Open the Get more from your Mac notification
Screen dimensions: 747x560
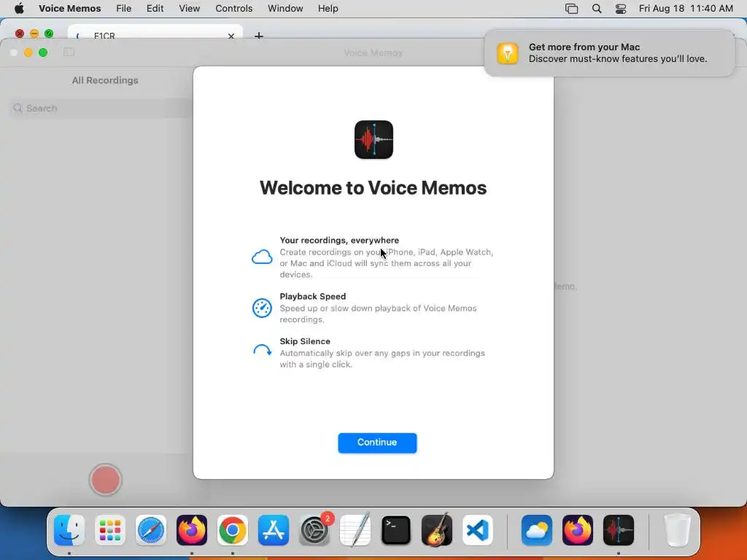coord(609,52)
